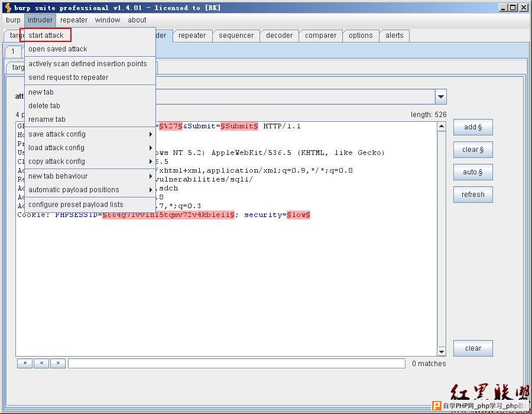Expand load attack config submenu

coord(90,148)
